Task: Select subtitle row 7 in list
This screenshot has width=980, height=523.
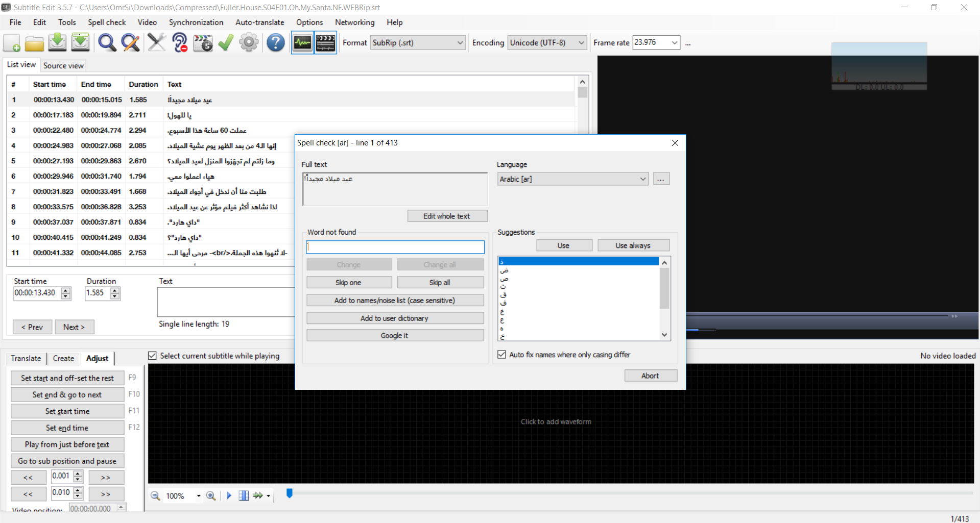Action: [x=291, y=191]
